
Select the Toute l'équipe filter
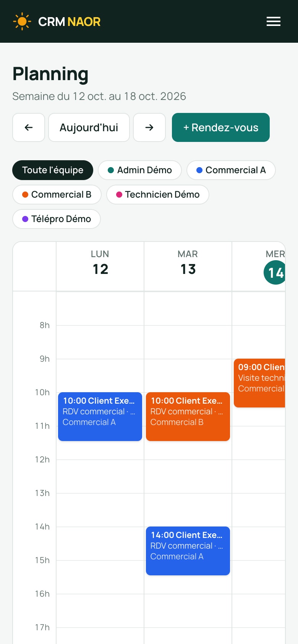(53, 170)
